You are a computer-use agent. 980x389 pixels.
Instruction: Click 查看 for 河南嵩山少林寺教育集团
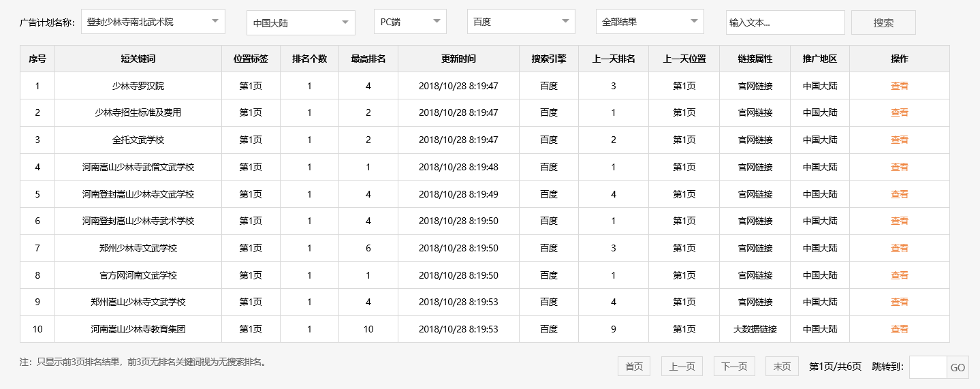[899, 329]
